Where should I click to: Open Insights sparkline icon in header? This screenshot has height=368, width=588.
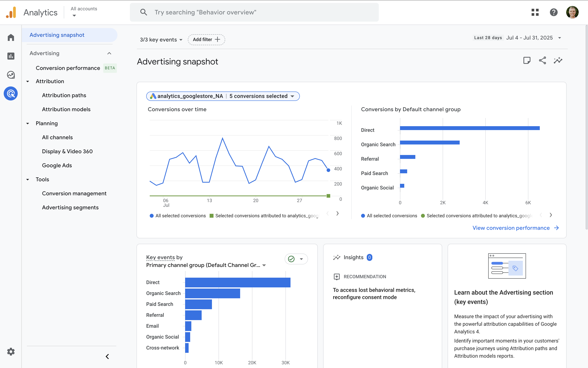[x=558, y=60]
